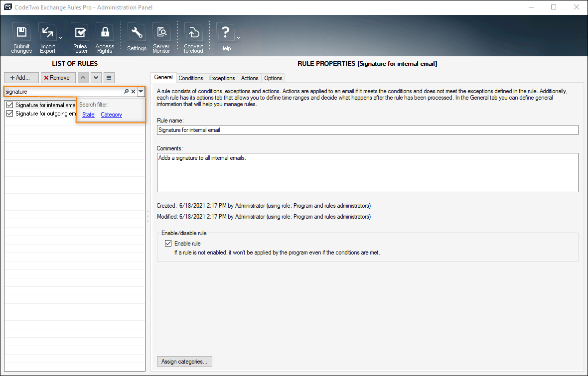The height and width of the screenshot is (376, 588).
Task: Select Signature for internal email row
Action: pos(45,105)
